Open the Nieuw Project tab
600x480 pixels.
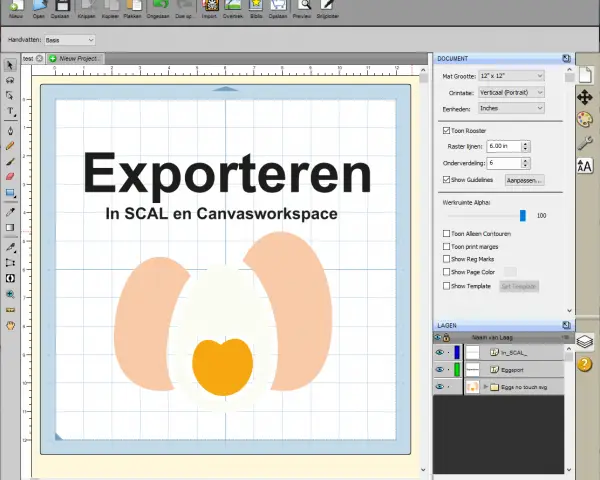click(x=76, y=59)
